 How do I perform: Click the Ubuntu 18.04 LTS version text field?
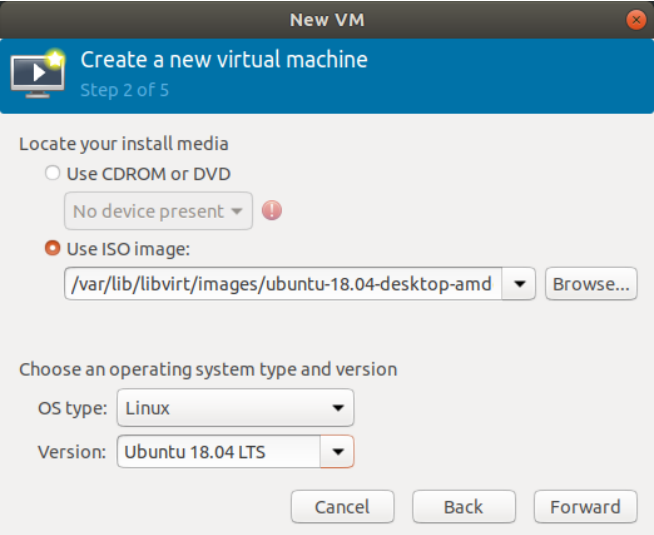pos(219,452)
